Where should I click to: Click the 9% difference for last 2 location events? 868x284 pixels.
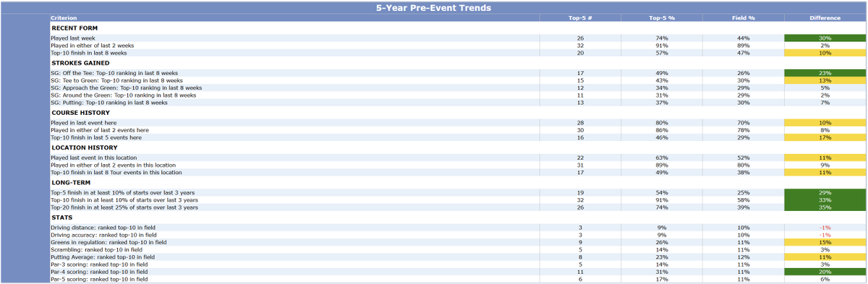tap(825, 165)
